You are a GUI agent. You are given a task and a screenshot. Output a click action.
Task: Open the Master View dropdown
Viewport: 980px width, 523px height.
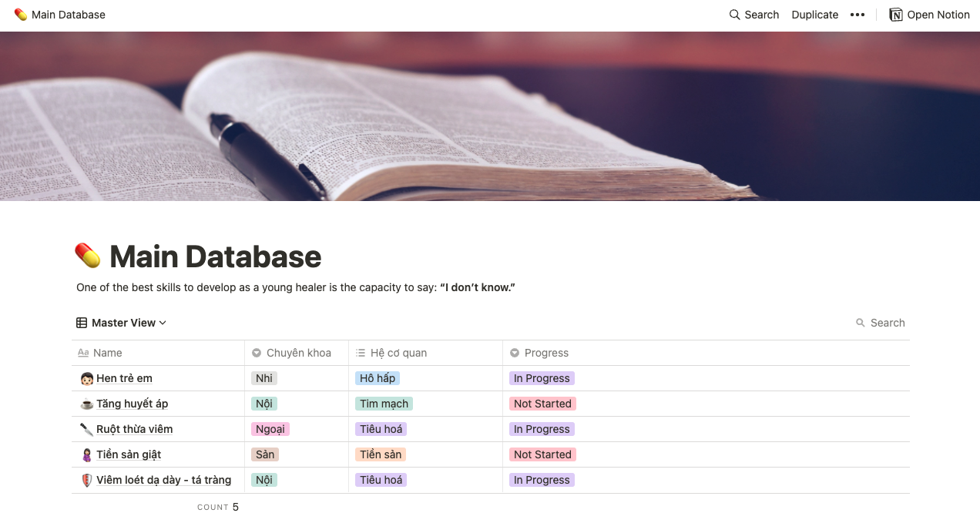click(x=123, y=322)
